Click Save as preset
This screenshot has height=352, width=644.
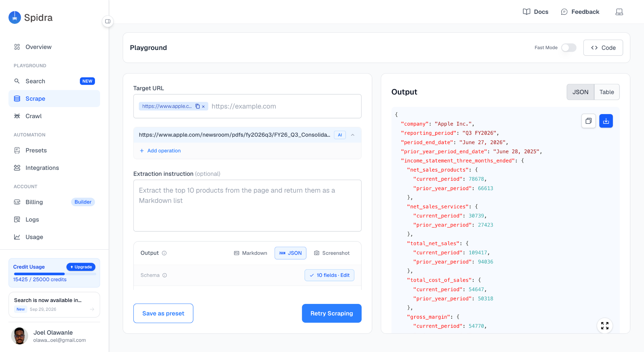[163, 313]
